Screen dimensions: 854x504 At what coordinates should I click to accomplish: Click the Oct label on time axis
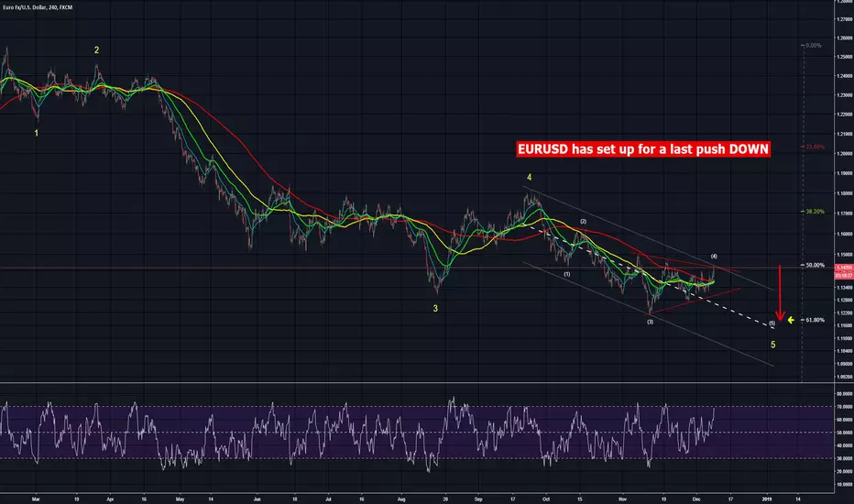546,499
